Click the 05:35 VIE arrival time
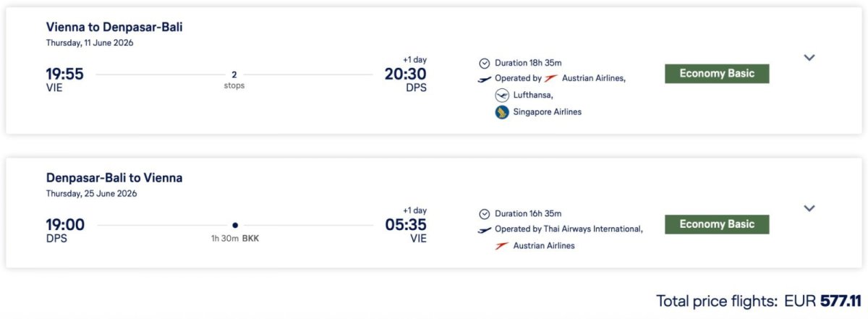 (x=405, y=225)
